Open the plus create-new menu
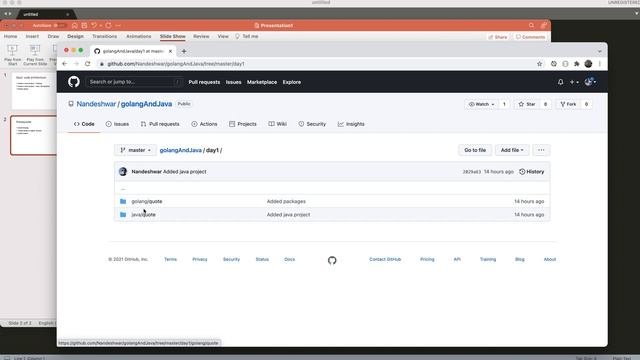The image size is (640, 360). tap(574, 82)
